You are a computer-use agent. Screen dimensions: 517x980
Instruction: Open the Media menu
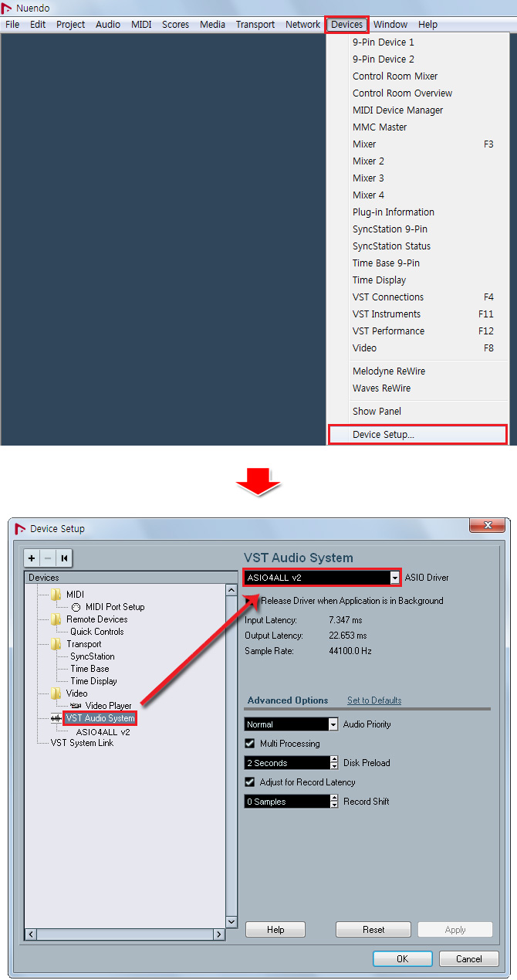(x=212, y=25)
